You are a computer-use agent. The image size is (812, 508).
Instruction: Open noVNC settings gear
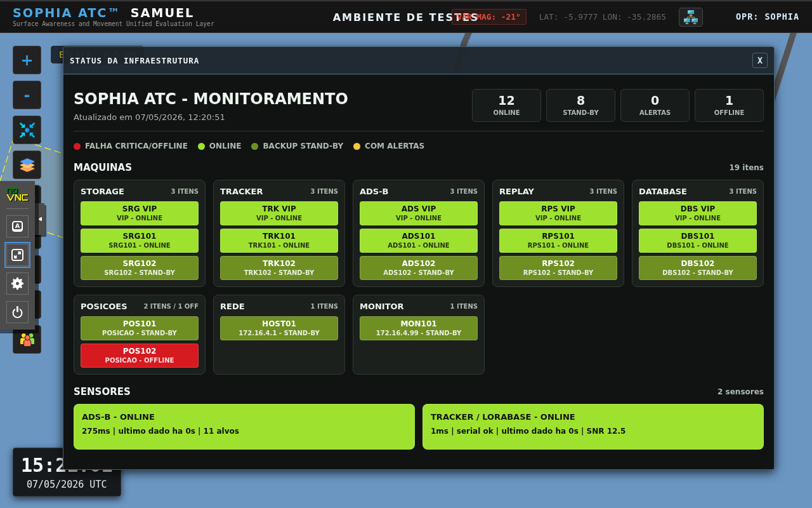point(17,283)
